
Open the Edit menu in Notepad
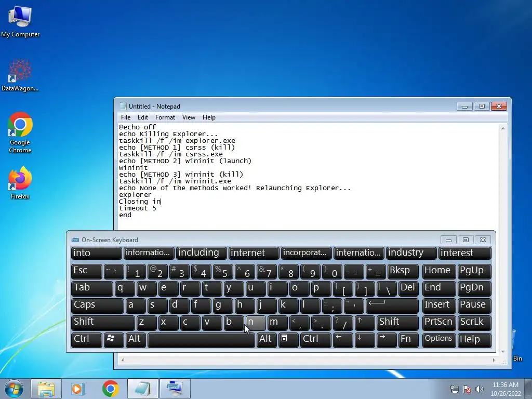pos(142,117)
